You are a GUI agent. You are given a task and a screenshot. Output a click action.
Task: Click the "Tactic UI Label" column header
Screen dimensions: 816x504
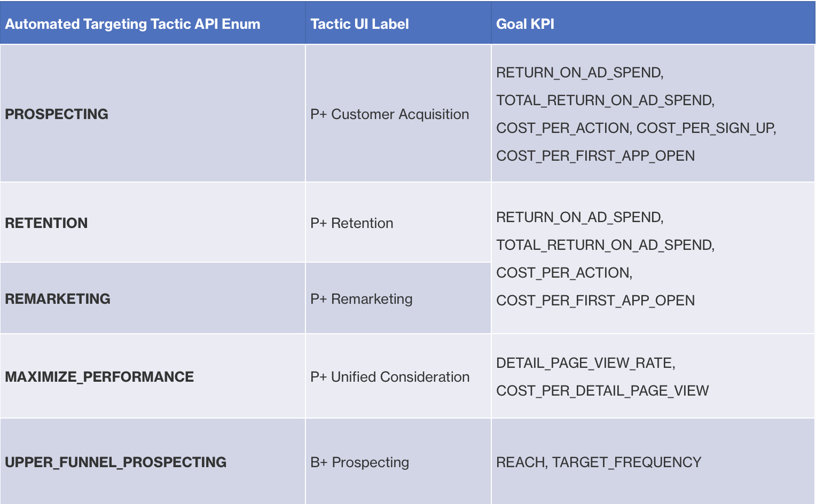pyautogui.click(x=359, y=24)
